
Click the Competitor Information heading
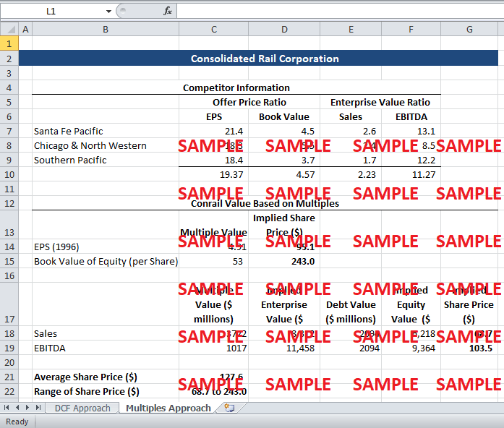[x=236, y=87]
